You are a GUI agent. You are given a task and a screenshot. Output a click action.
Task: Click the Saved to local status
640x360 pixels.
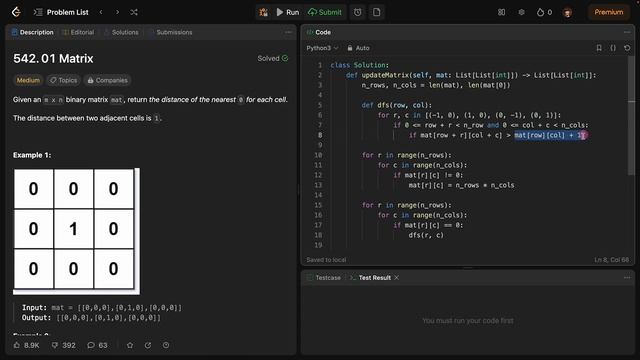[326, 260]
